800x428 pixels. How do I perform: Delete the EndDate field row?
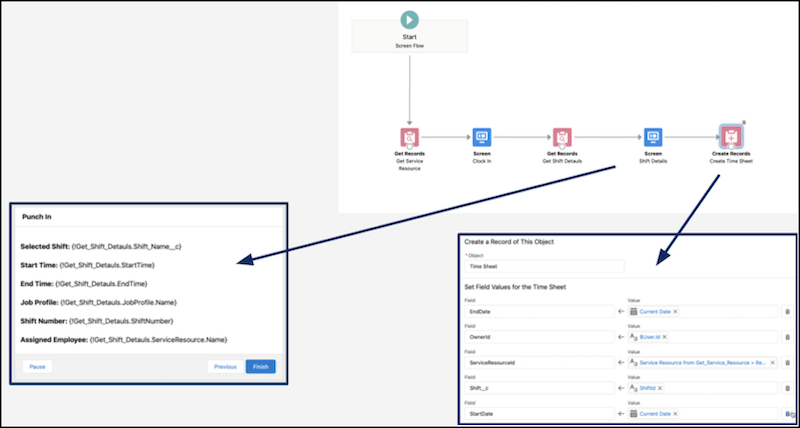(x=787, y=312)
